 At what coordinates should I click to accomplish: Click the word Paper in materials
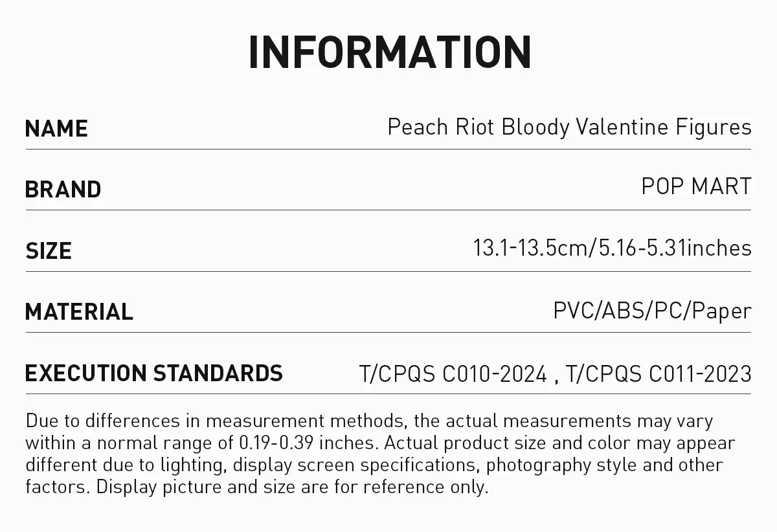pyautogui.click(x=721, y=311)
